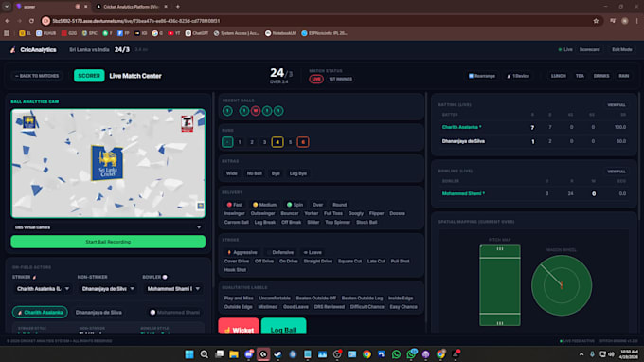644x362 pixels.
Task: Select Medium delivery pace option
Action: coord(264,205)
